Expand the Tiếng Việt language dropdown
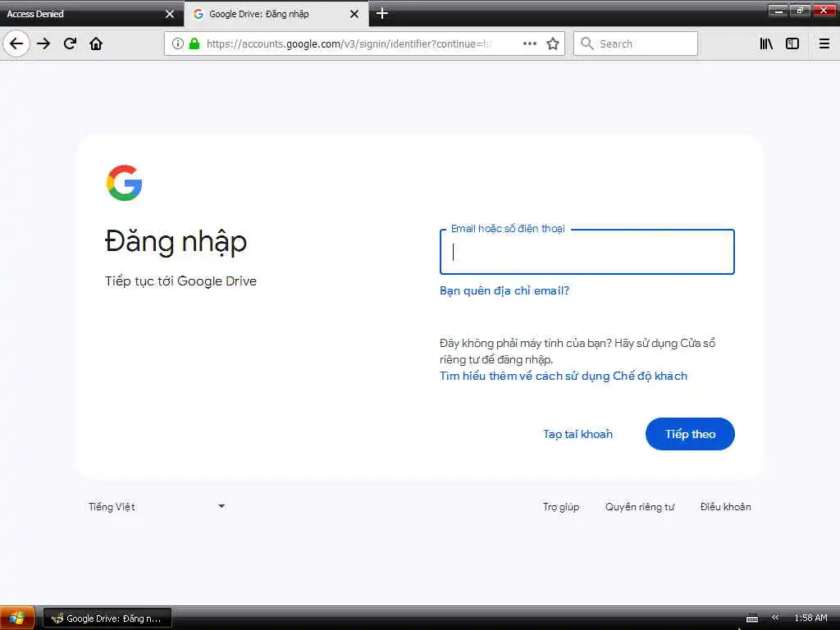This screenshot has width=840, height=630. pyautogui.click(x=157, y=506)
